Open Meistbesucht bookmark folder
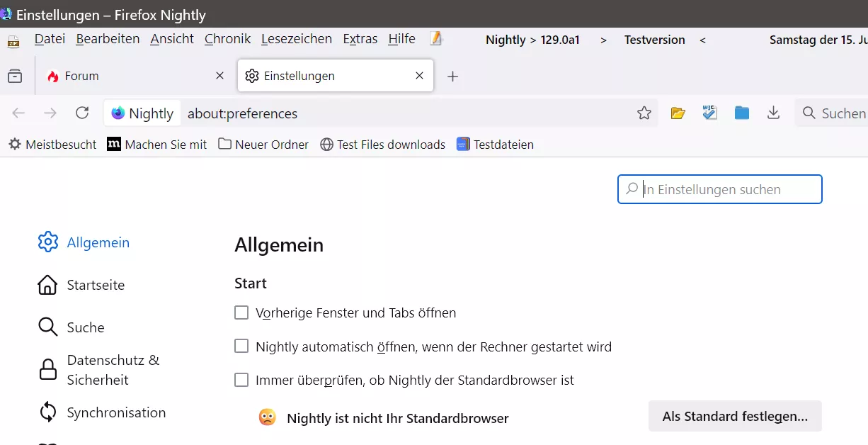 pyautogui.click(x=52, y=145)
